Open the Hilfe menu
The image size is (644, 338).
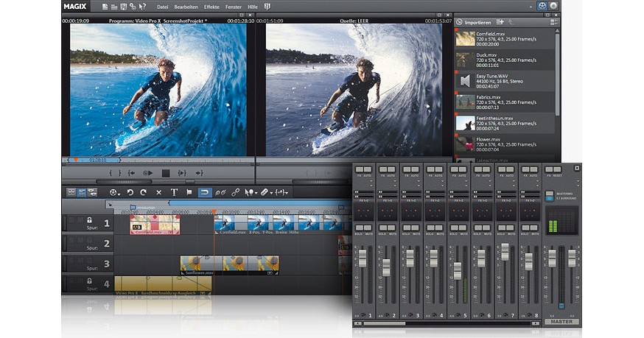[x=253, y=7]
